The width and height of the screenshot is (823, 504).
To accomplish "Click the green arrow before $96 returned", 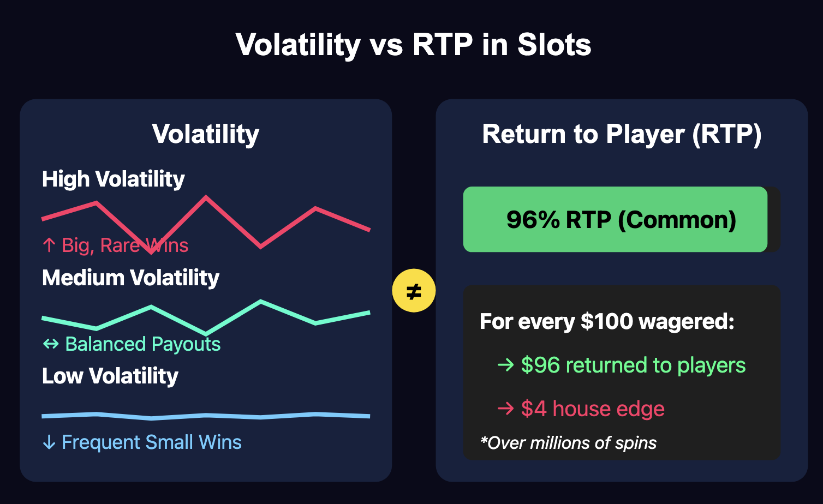I will pos(505,365).
